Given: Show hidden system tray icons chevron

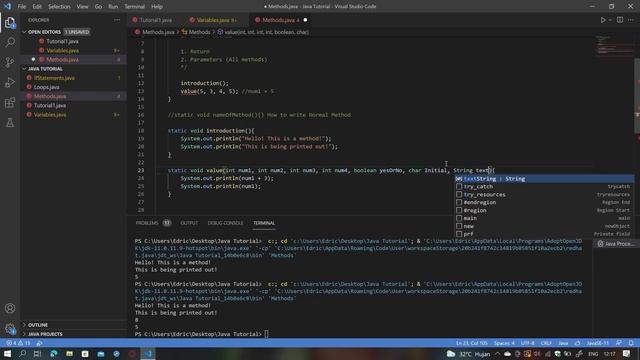Looking at the screenshot, I should pos(498,354).
